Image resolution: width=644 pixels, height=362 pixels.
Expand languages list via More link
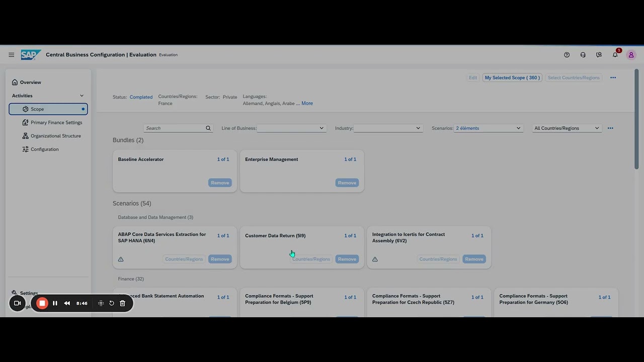(307, 104)
